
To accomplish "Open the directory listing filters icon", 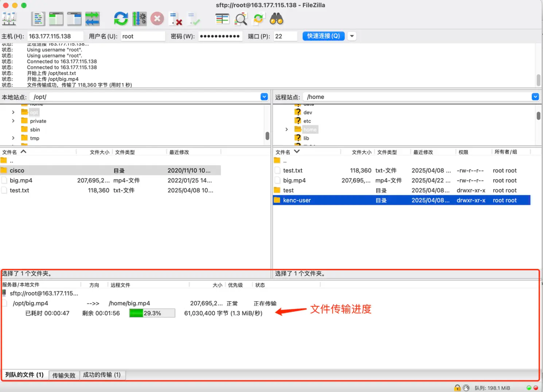I will [222, 19].
